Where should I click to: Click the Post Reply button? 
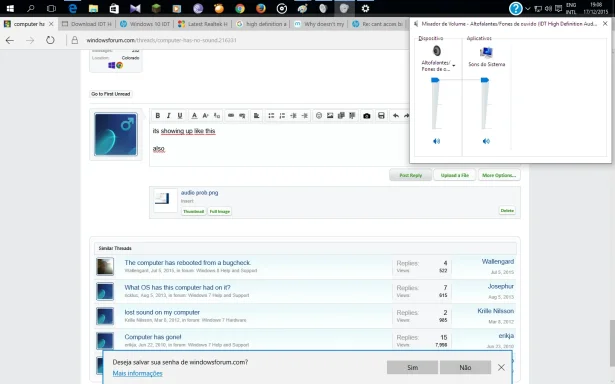[x=410, y=175]
